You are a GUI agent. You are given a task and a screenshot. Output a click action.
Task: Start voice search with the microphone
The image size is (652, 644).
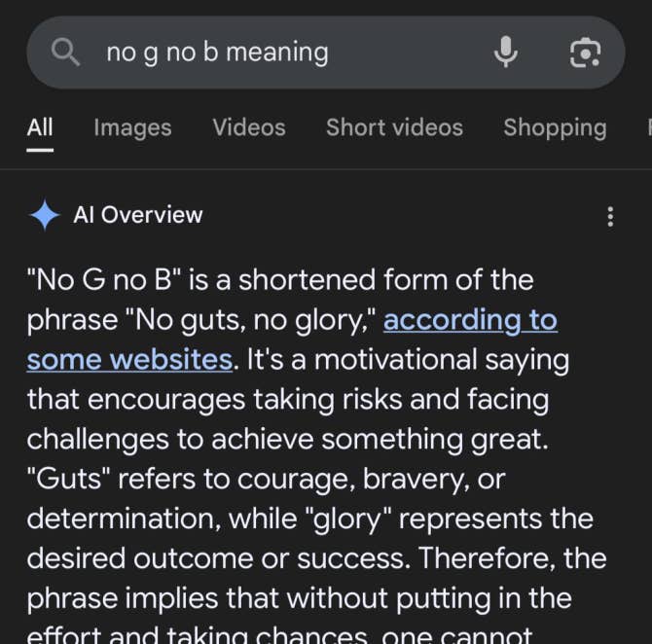pos(506,53)
